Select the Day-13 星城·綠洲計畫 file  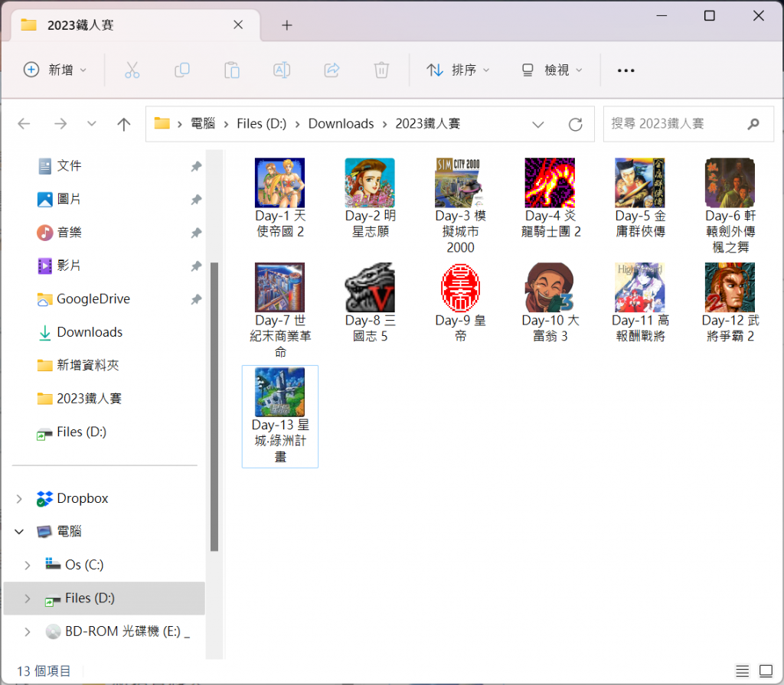[x=280, y=416]
